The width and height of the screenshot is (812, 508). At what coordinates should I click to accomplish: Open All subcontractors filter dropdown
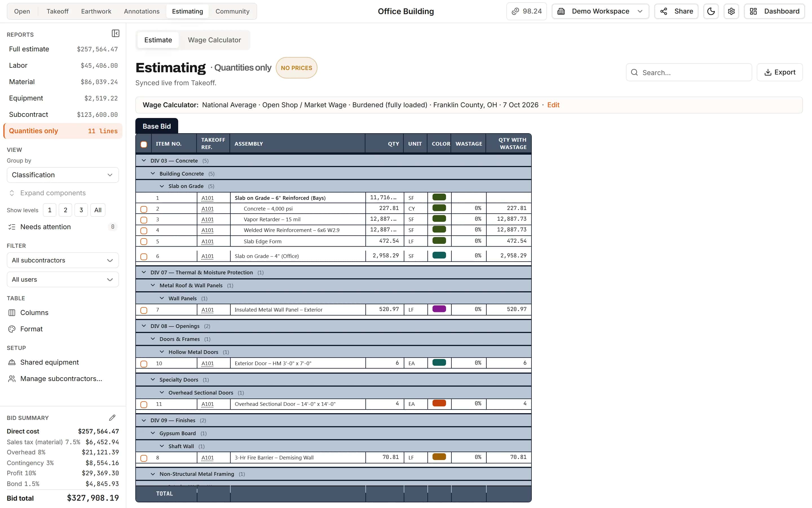pos(63,260)
